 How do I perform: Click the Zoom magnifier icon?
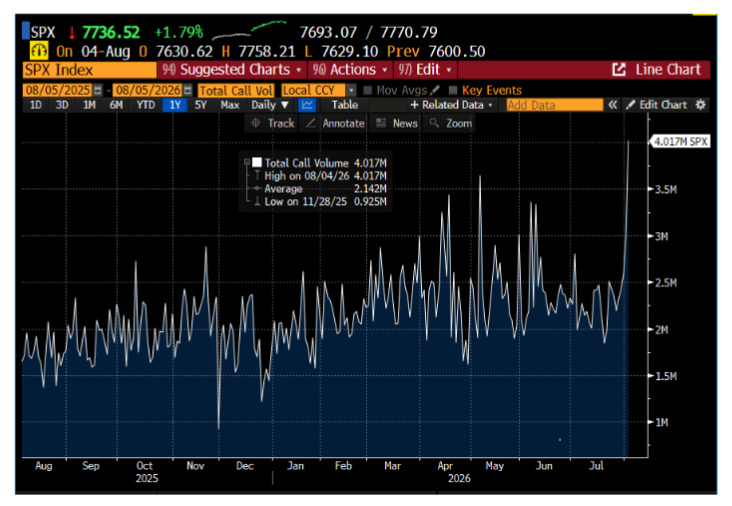point(434,123)
